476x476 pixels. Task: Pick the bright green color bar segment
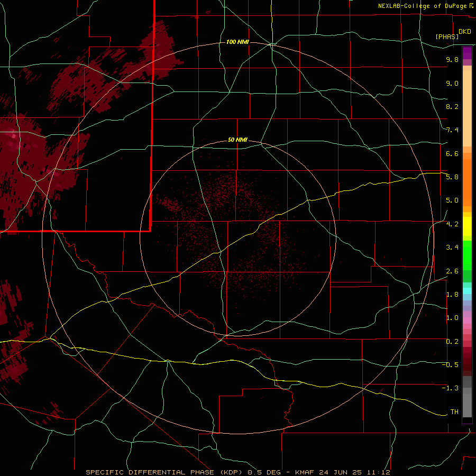click(x=467, y=255)
